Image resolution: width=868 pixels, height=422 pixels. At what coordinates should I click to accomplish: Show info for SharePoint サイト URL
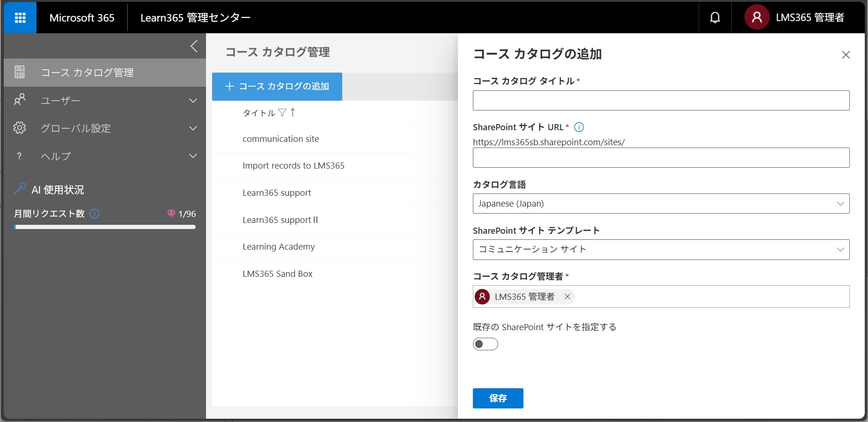(579, 127)
